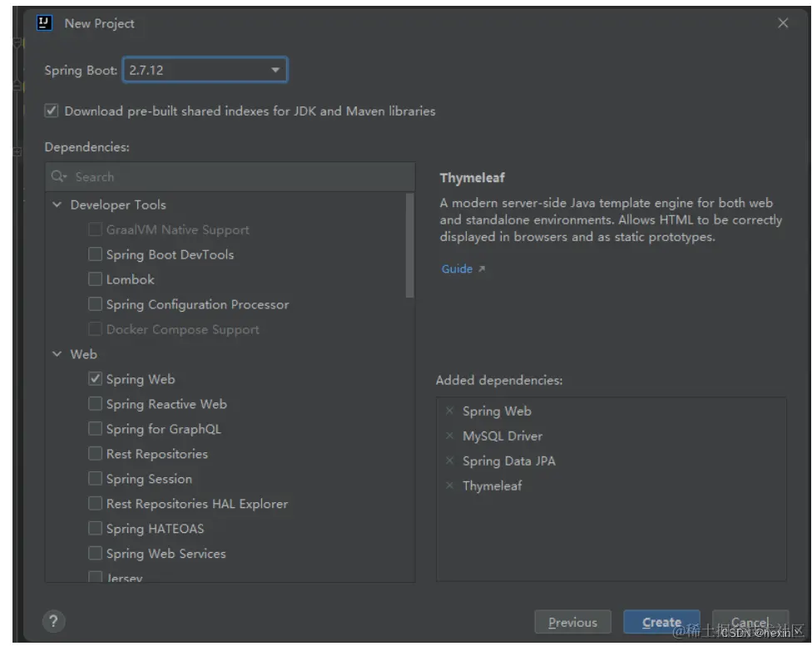812x646 pixels.
Task: Close the New Project dialog
Action: (783, 22)
